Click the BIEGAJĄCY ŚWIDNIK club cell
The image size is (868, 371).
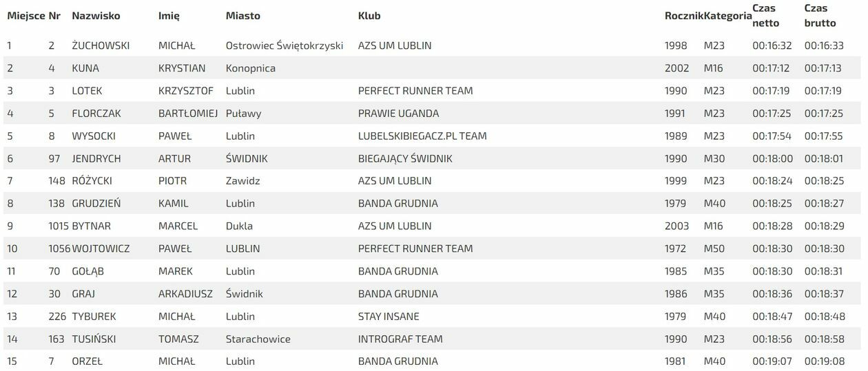point(405,158)
